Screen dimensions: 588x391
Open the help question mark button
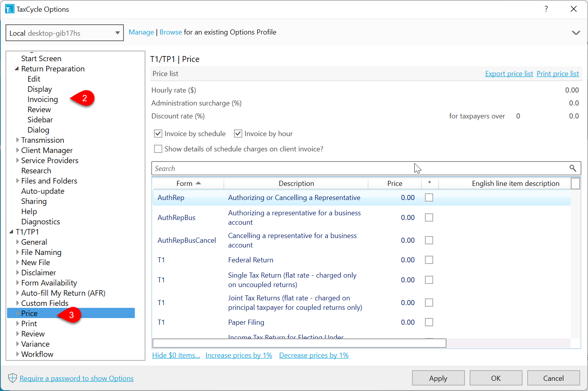[546, 9]
